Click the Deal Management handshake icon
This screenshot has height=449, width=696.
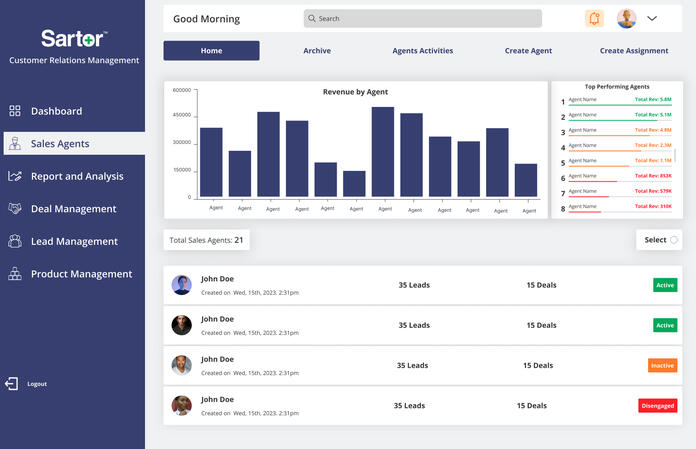tap(14, 209)
